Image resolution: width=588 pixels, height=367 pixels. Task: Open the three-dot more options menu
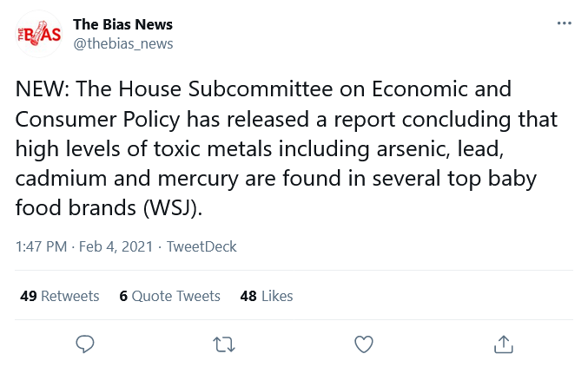[x=565, y=23]
